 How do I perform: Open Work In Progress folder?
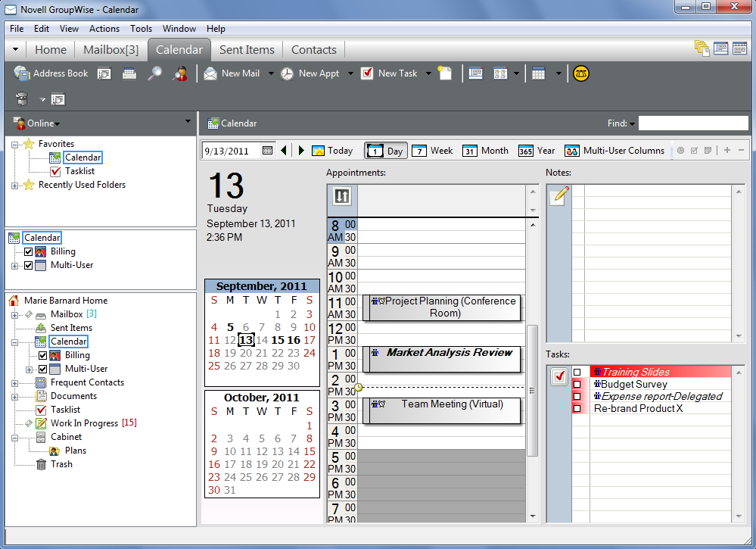point(84,423)
